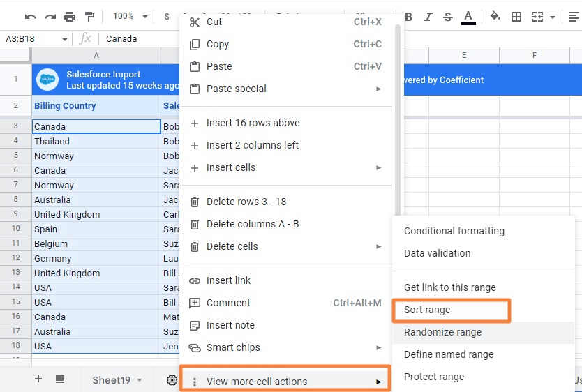Select Insert note option

tap(285, 325)
